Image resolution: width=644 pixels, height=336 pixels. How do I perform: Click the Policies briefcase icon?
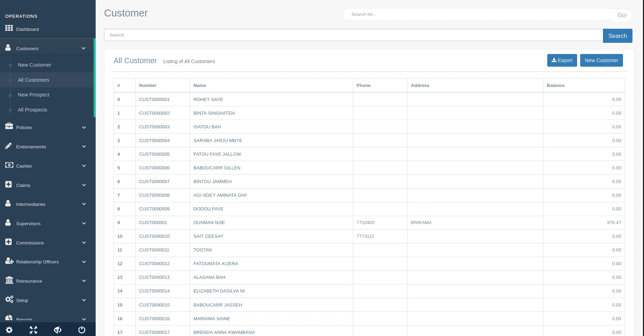pyautogui.click(x=9, y=126)
